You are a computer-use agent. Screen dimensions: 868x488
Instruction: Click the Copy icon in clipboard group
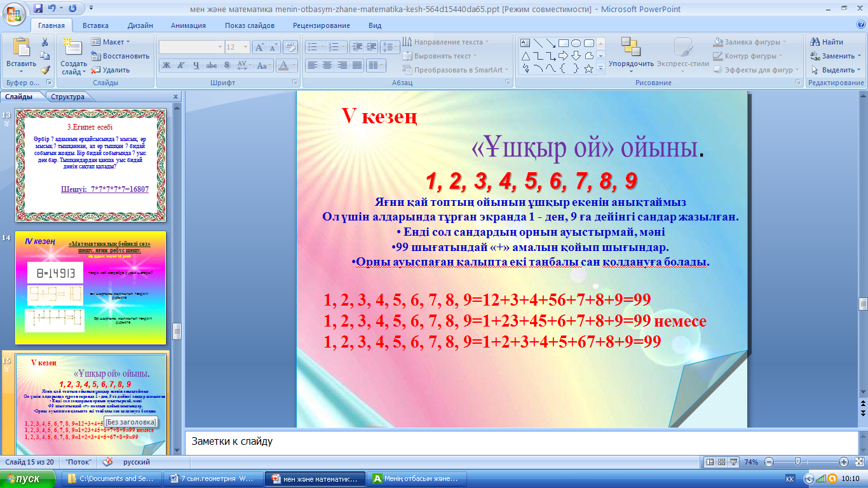(45, 57)
